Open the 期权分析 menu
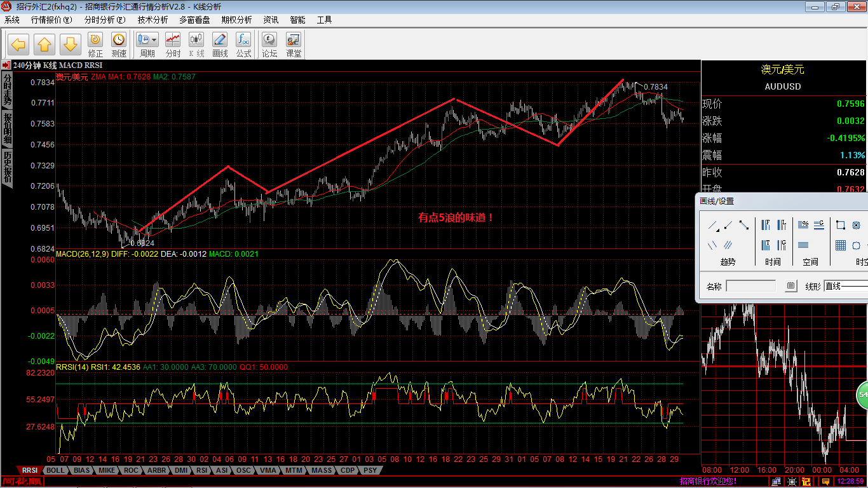 point(236,20)
